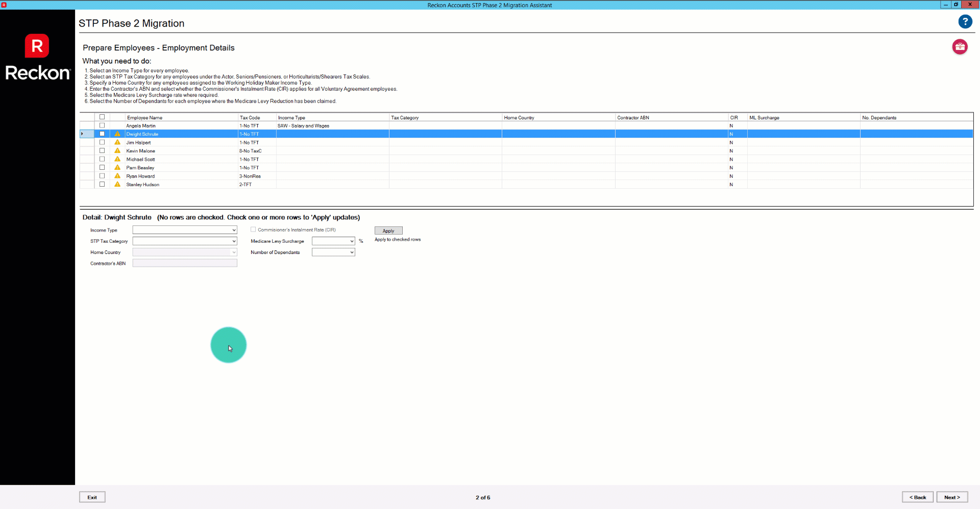Click the Apply button
The width and height of the screenshot is (980, 509).
point(388,231)
